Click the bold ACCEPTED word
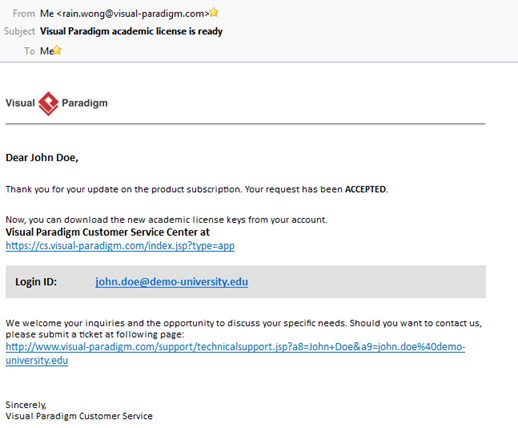This screenshot has height=428, width=518. click(x=365, y=189)
